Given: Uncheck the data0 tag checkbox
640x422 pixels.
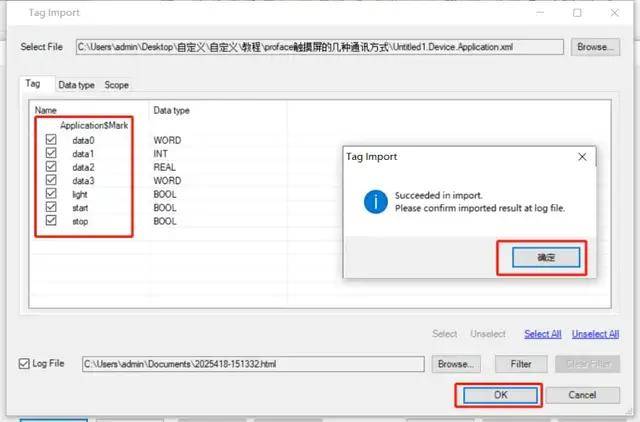Looking at the screenshot, I should pyautogui.click(x=52, y=141).
